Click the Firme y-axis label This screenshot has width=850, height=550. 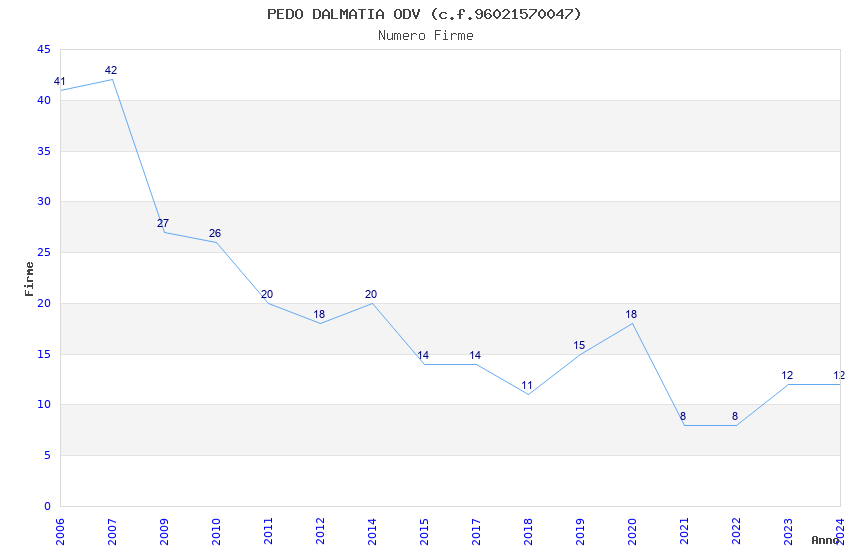point(29,278)
